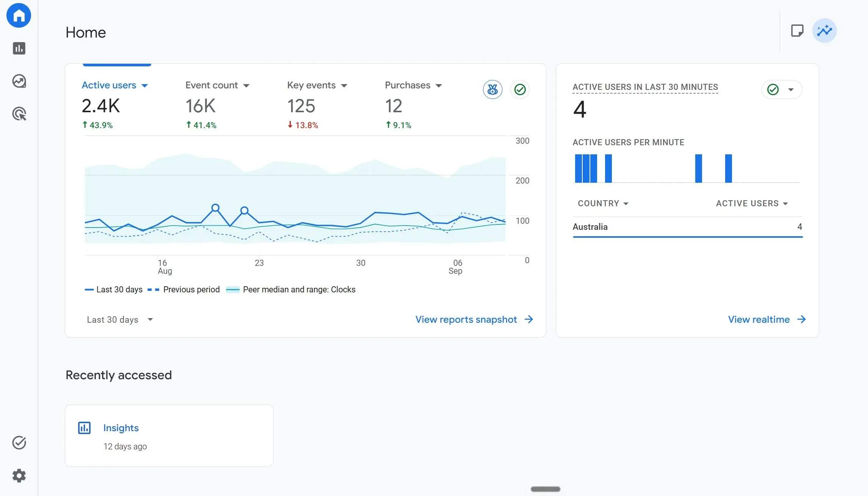Open the Reports bar chart icon
The image size is (868, 496).
tap(19, 49)
